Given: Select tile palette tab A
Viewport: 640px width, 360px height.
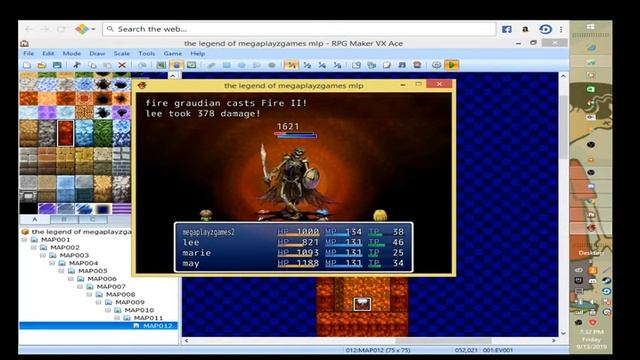Looking at the screenshot, I should pos(35,220).
